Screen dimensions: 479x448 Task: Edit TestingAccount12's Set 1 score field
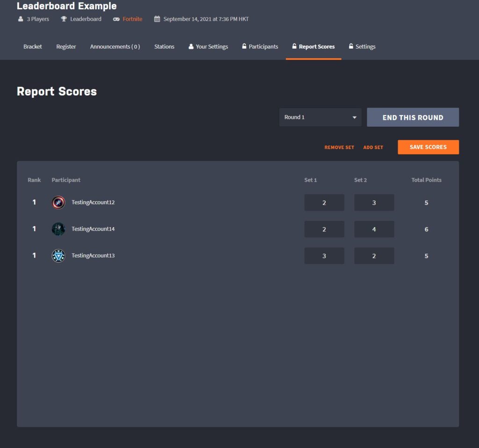click(x=324, y=202)
